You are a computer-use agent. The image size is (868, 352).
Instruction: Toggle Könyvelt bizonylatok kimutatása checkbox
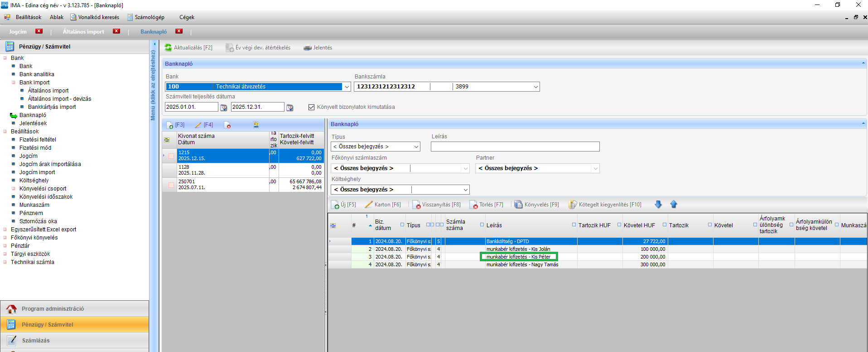coord(311,107)
